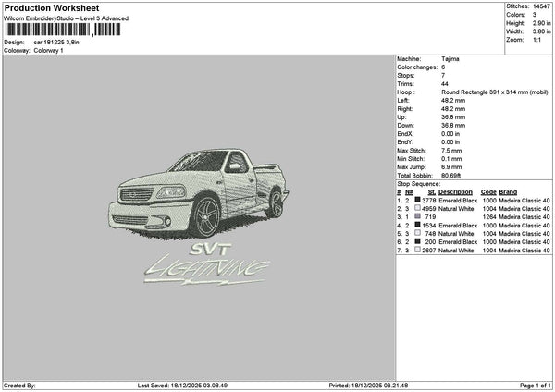Click the grey swatch for stop 3 with 719 stitches

click(418, 216)
